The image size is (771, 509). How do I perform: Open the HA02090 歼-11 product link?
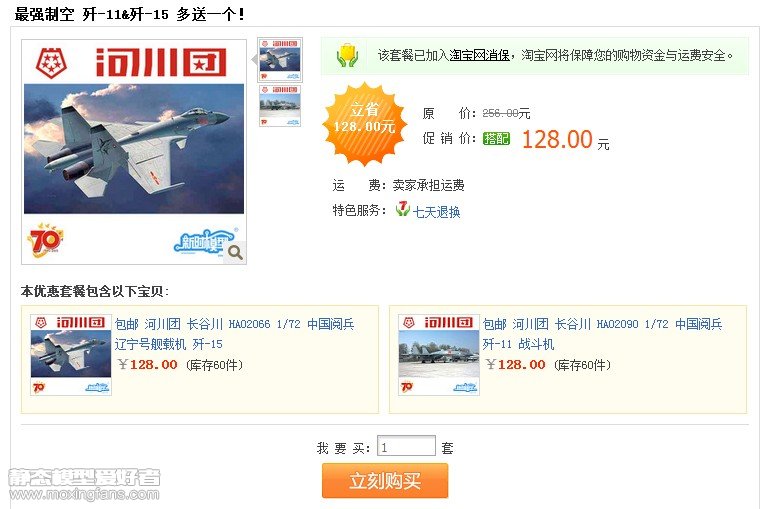tap(602, 334)
